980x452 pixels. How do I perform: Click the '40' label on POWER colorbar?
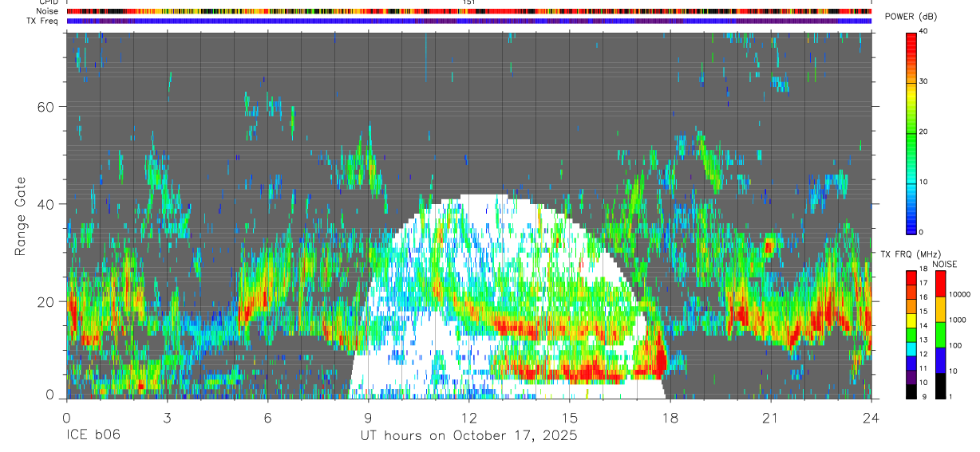(923, 31)
